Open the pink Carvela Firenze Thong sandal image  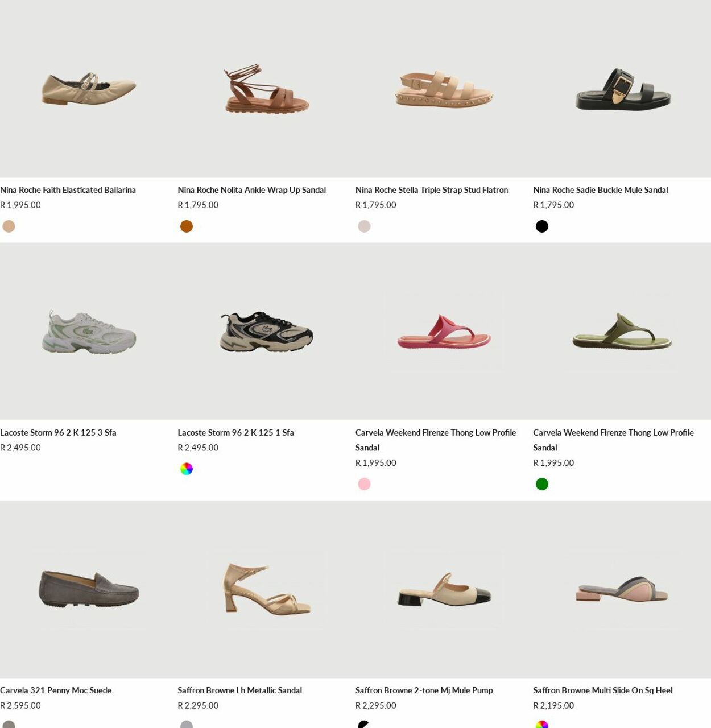(x=444, y=332)
